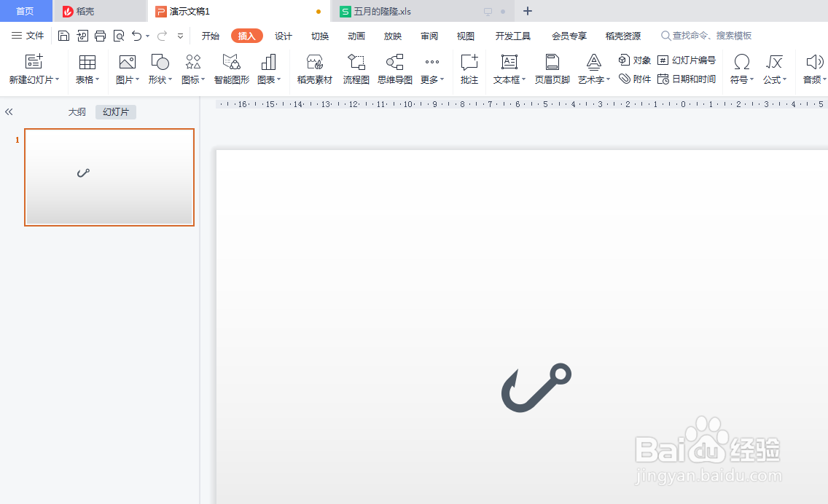Insert a 流程图 flowchart
The height and width of the screenshot is (504, 828).
(356, 69)
